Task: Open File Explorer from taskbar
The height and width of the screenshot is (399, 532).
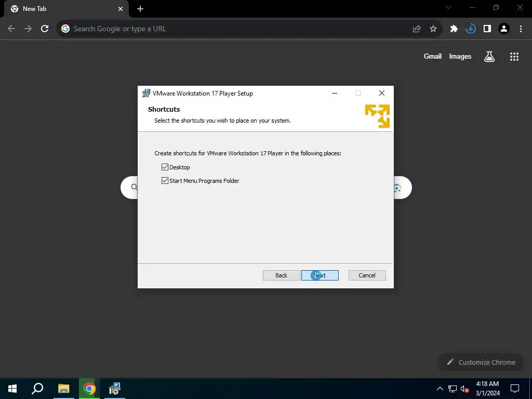Action: (63, 389)
